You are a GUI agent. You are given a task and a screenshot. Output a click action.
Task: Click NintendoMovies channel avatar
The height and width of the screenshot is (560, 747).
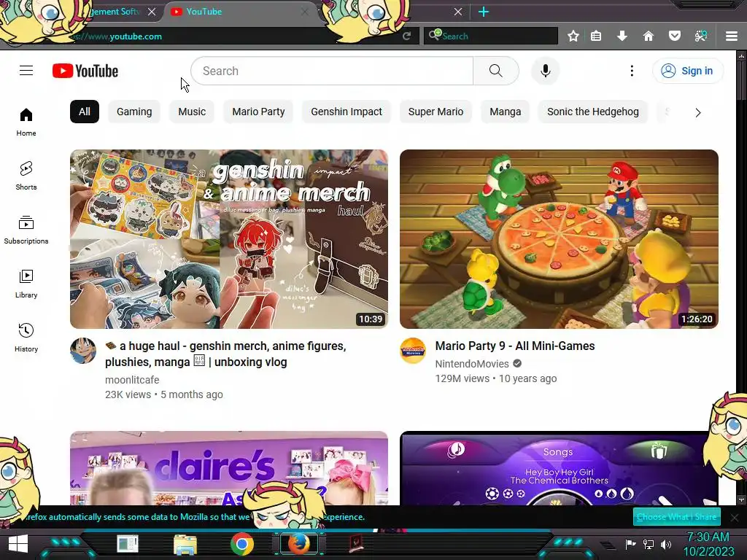point(413,351)
